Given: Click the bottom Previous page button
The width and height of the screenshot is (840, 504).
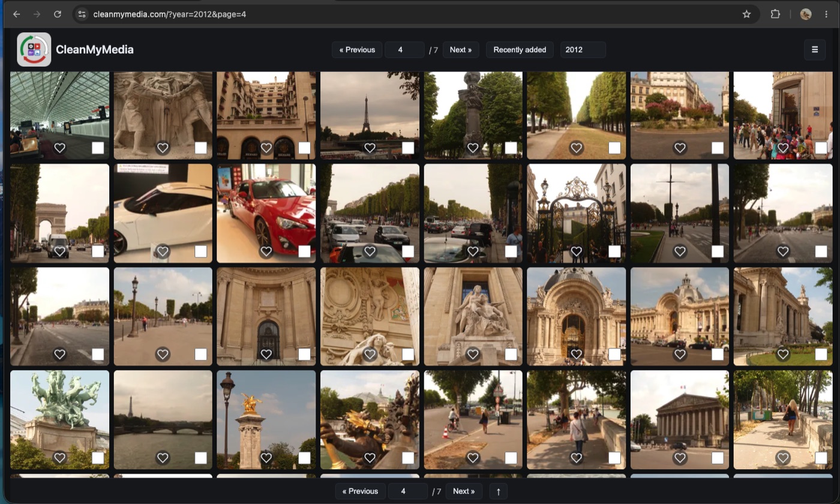Looking at the screenshot, I should click(360, 491).
